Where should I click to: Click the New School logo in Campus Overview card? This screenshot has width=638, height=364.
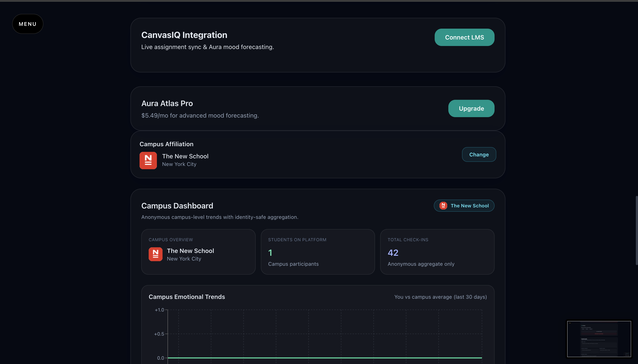(155, 254)
